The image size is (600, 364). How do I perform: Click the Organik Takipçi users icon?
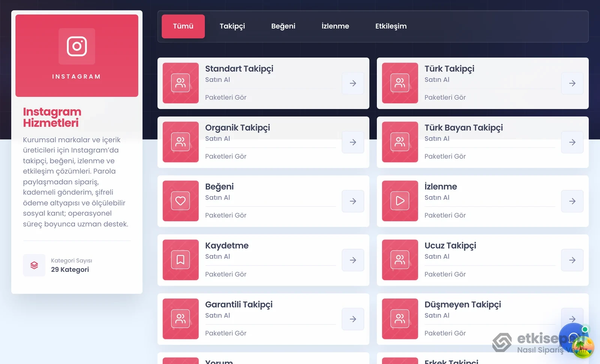[180, 142]
